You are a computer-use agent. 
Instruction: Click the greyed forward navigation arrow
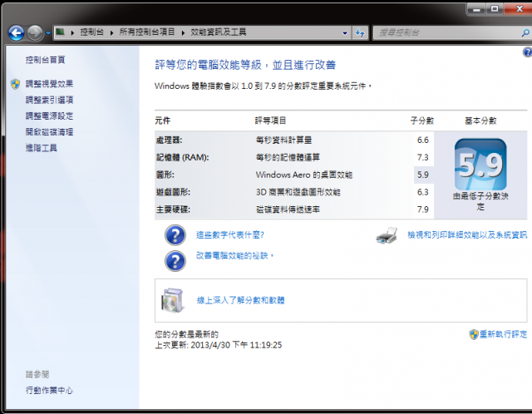click(35, 33)
